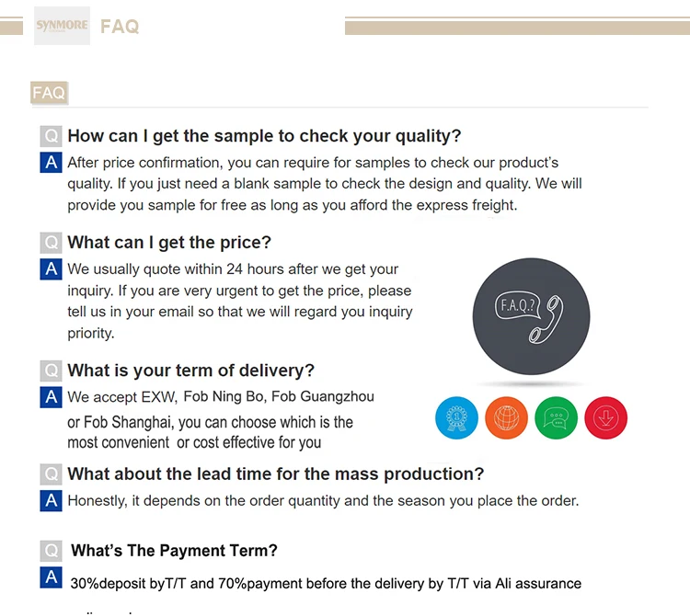Select the beige FAQ section tab
This screenshot has width=690, height=616.
click(x=49, y=93)
